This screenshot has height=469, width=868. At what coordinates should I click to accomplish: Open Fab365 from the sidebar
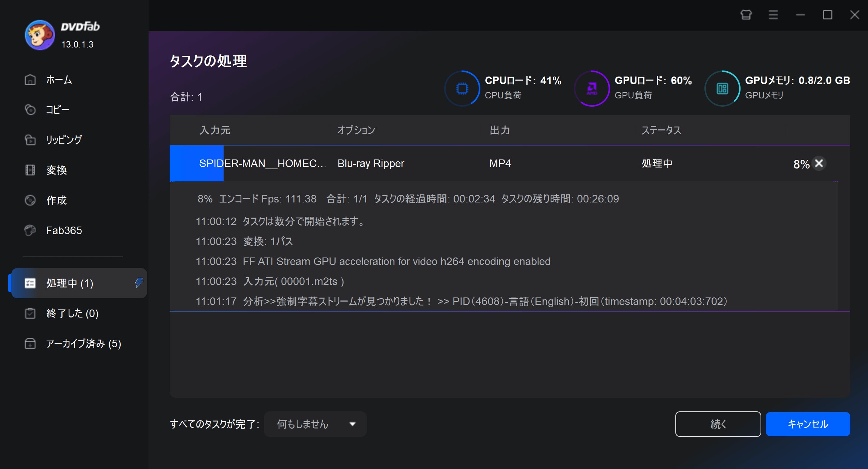pos(64,230)
